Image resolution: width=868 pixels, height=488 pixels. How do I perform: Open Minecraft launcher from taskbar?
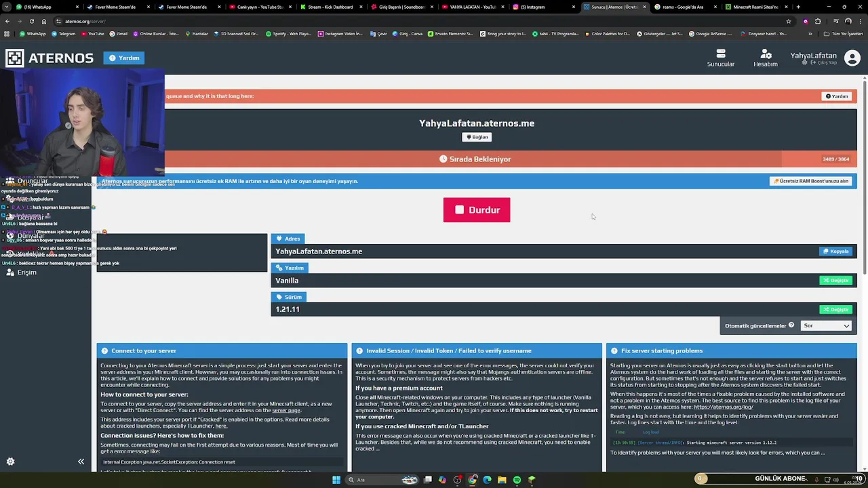[532, 480]
